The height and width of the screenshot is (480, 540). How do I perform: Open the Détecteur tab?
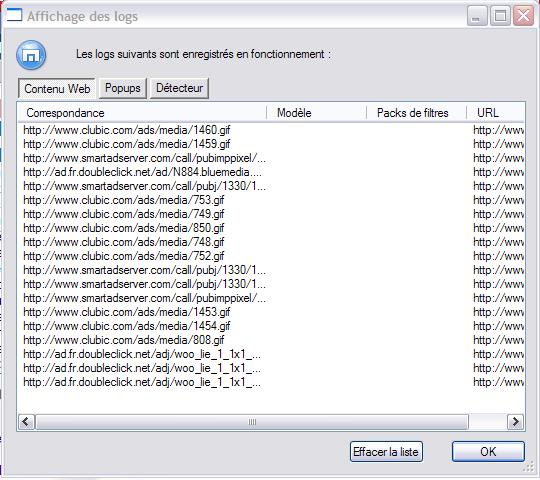179,88
